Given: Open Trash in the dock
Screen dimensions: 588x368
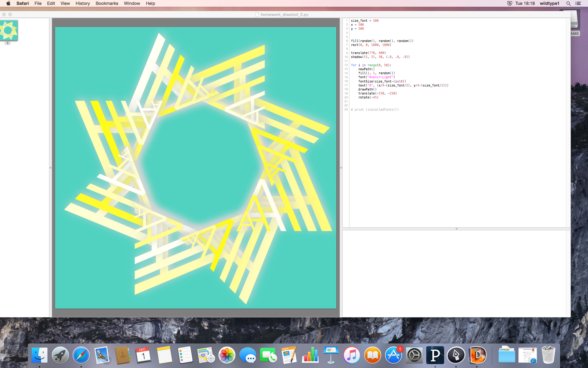Looking at the screenshot, I should [548, 355].
